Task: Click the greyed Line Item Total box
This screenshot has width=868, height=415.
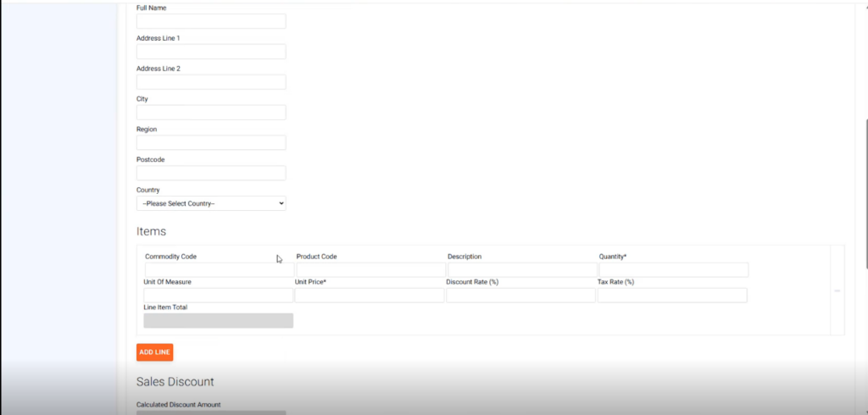Action: tap(218, 321)
